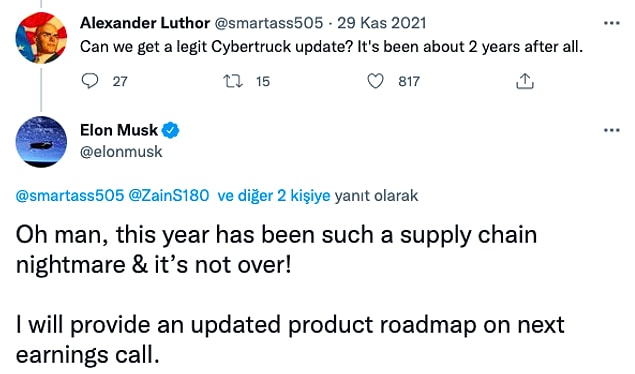The width and height of the screenshot is (635, 374).
Task: Click the reply count 27
Action: coord(120,81)
